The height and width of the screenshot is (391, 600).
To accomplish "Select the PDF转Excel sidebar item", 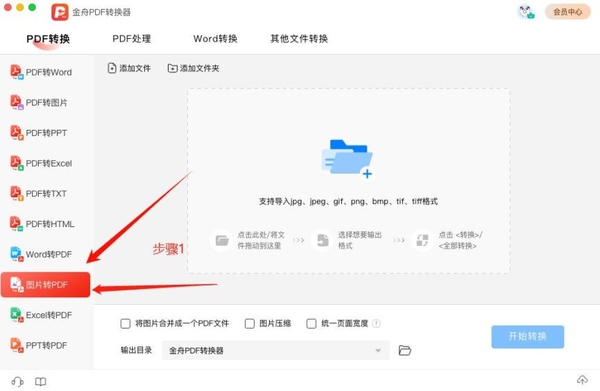I will coord(41,163).
